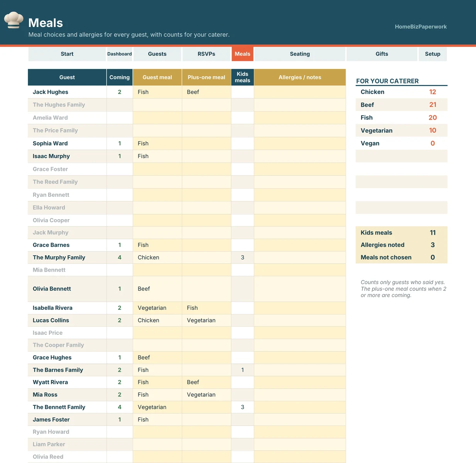Open the RSVPs tab
The height and width of the screenshot is (463, 476).
(206, 54)
